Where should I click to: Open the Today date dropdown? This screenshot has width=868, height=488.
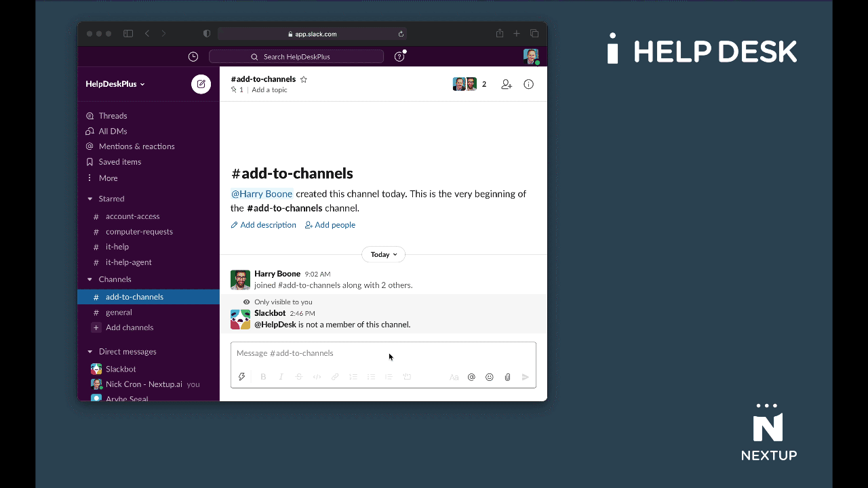pyautogui.click(x=383, y=255)
